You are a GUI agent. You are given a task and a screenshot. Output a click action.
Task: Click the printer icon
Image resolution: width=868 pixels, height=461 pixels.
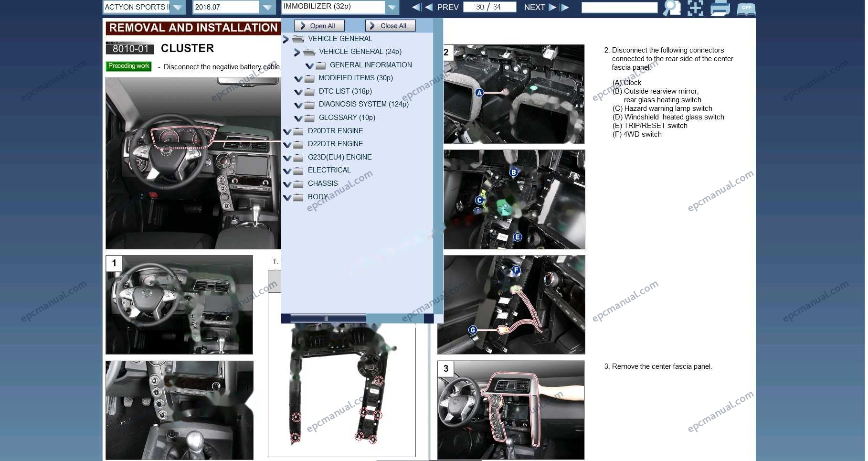[x=720, y=8]
